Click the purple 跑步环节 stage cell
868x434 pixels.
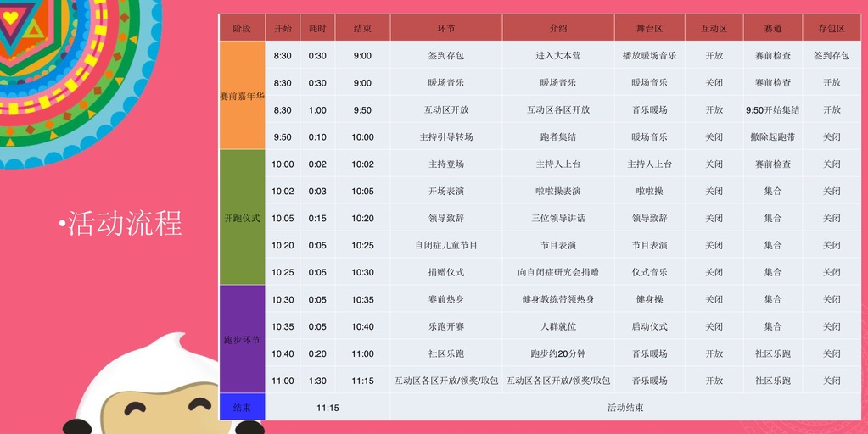(x=242, y=339)
